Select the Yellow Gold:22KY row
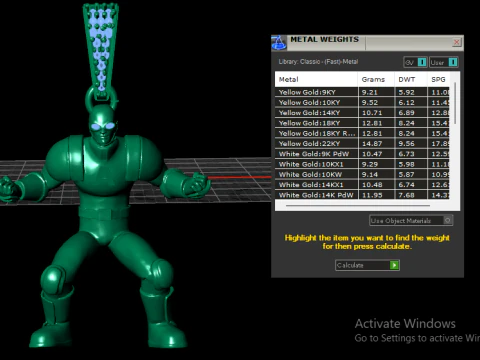This screenshot has height=360, width=480. click(362, 144)
